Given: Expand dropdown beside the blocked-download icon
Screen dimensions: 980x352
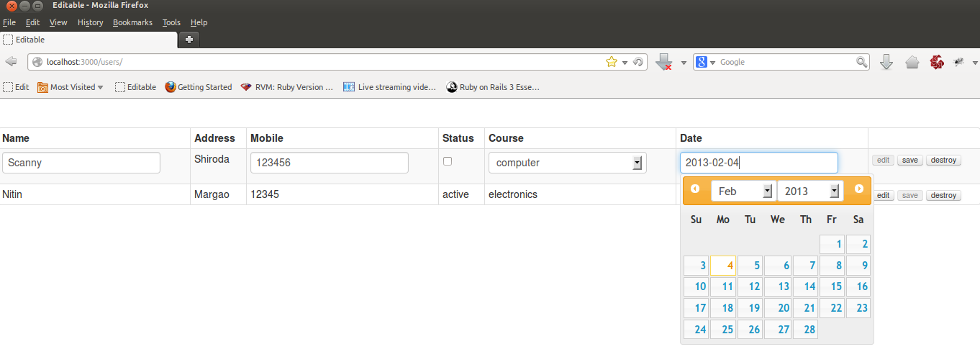Looking at the screenshot, I should (684, 63).
